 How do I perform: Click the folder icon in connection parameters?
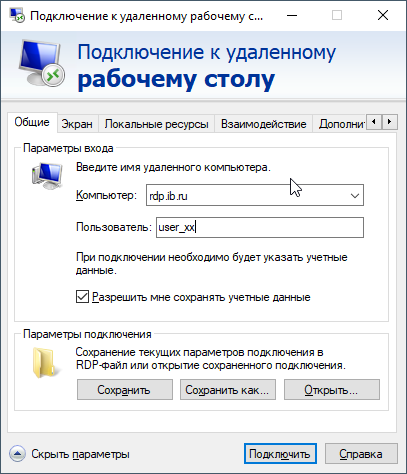point(47,363)
